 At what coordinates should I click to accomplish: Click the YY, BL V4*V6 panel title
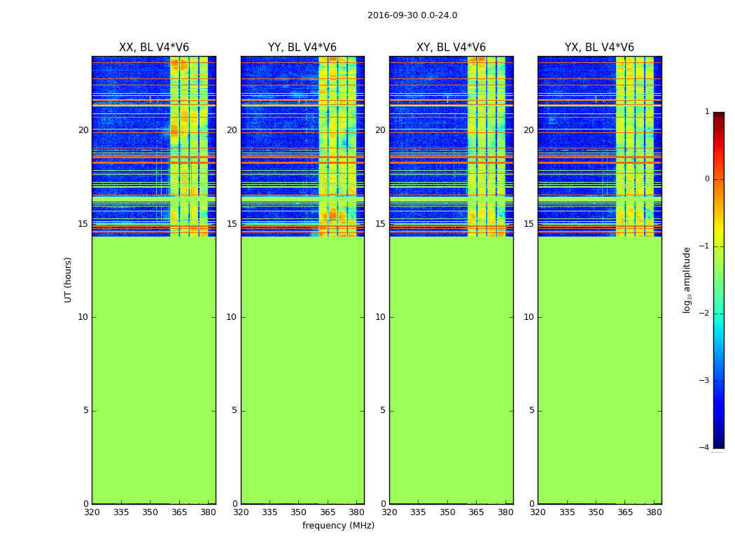302,48
